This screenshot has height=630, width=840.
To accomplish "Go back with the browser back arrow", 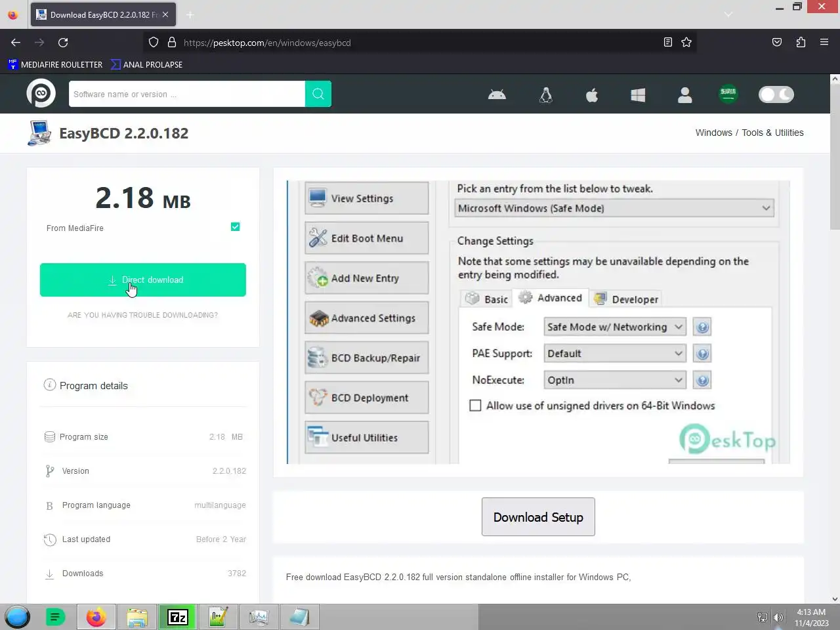I will (x=16, y=43).
